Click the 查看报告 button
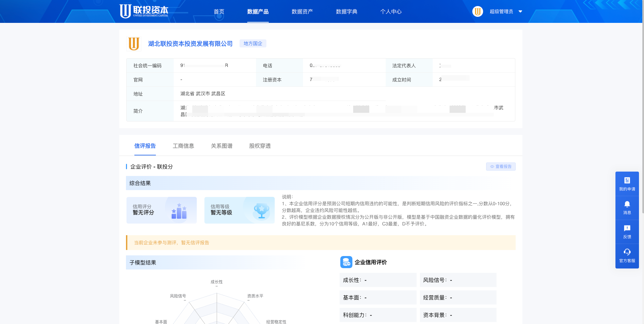644x324 pixels. (501, 167)
